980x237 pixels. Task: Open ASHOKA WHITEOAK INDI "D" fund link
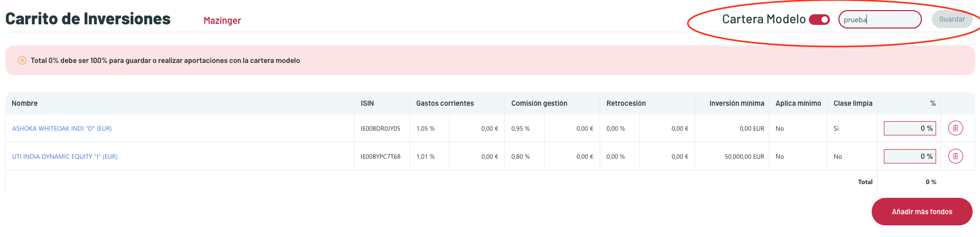coord(62,129)
